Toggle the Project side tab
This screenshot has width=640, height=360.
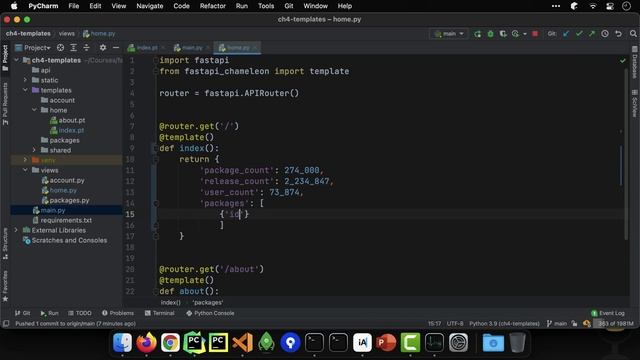[5, 58]
